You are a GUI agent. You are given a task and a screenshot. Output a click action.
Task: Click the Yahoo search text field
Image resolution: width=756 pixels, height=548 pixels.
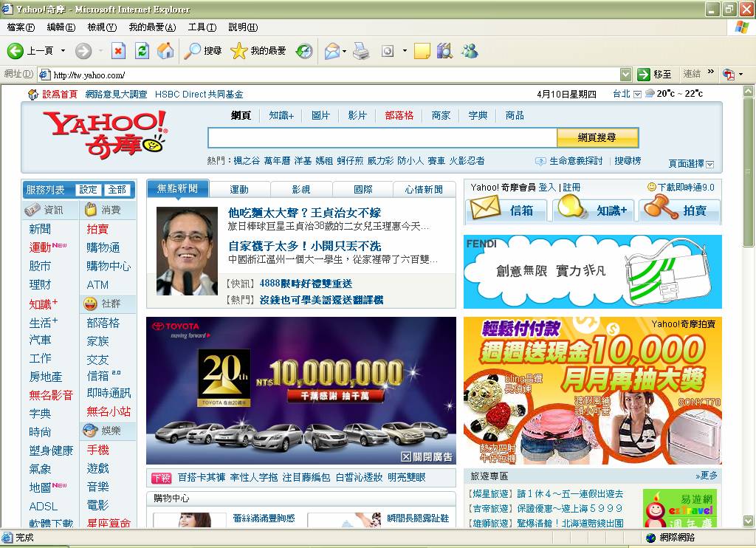(x=382, y=138)
